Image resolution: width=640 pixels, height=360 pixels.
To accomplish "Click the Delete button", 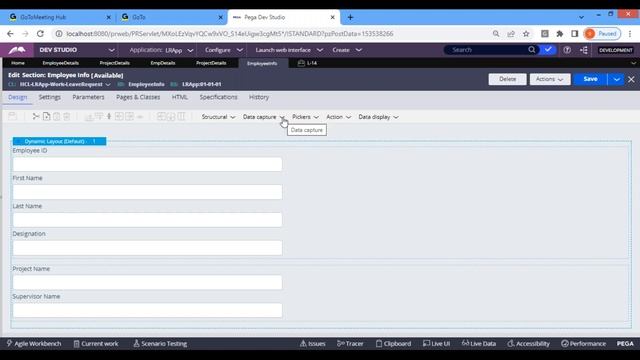I will (507, 79).
